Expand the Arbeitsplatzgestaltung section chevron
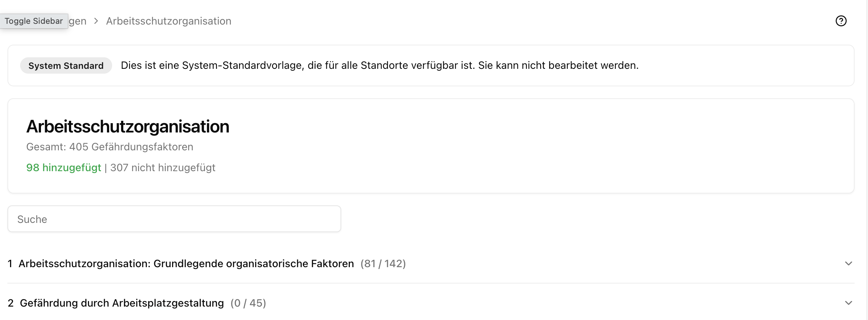The height and width of the screenshot is (320, 868). pyautogui.click(x=848, y=303)
